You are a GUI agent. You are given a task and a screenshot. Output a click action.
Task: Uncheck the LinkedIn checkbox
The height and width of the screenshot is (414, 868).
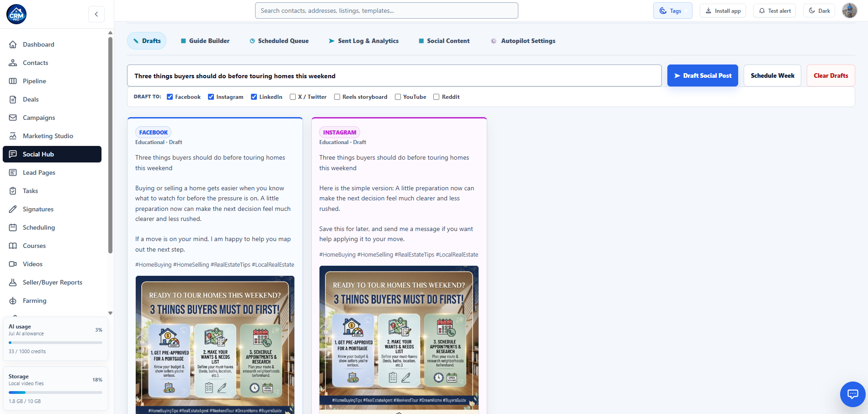(254, 97)
